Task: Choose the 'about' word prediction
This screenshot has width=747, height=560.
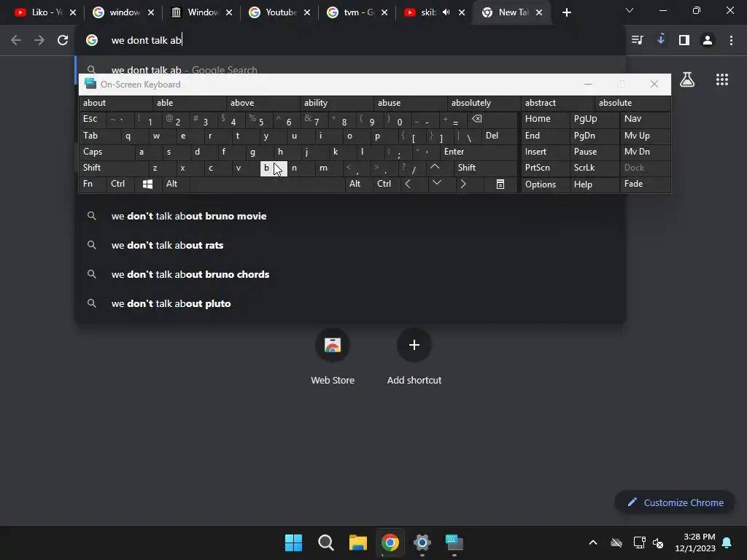Action: pyautogui.click(x=116, y=103)
